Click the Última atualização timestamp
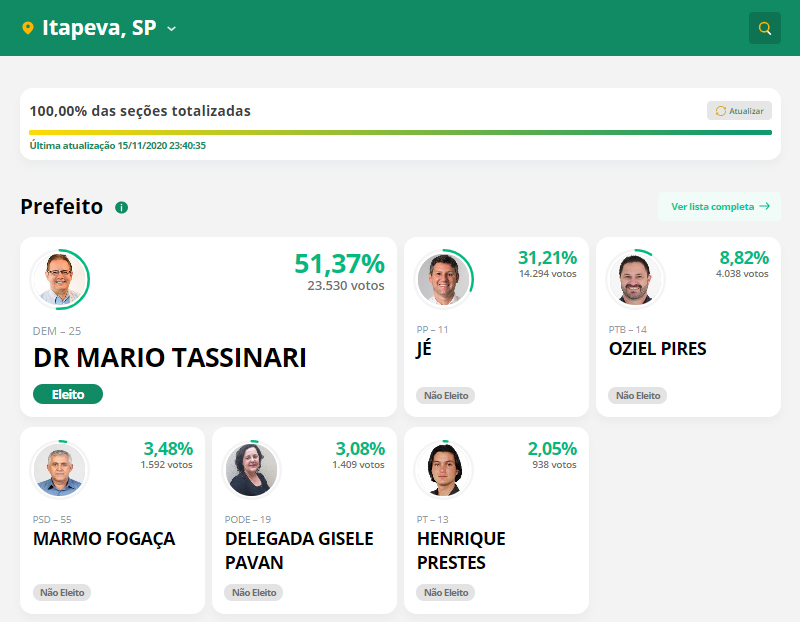 tap(117, 145)
